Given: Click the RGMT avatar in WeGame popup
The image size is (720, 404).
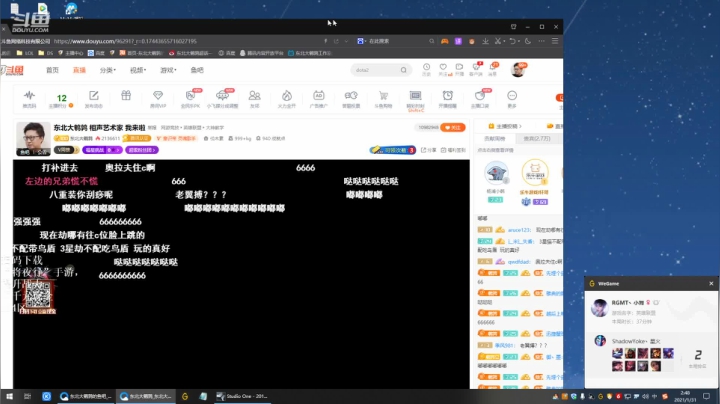Looking at the screenshot, I should (600, 308).
